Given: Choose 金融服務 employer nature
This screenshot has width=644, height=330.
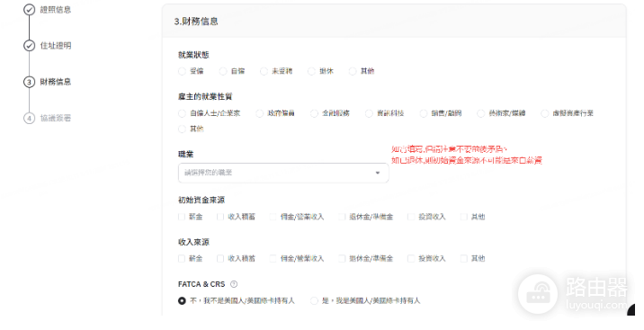Looking at the screenshot, I should click(x=314, y=113).
